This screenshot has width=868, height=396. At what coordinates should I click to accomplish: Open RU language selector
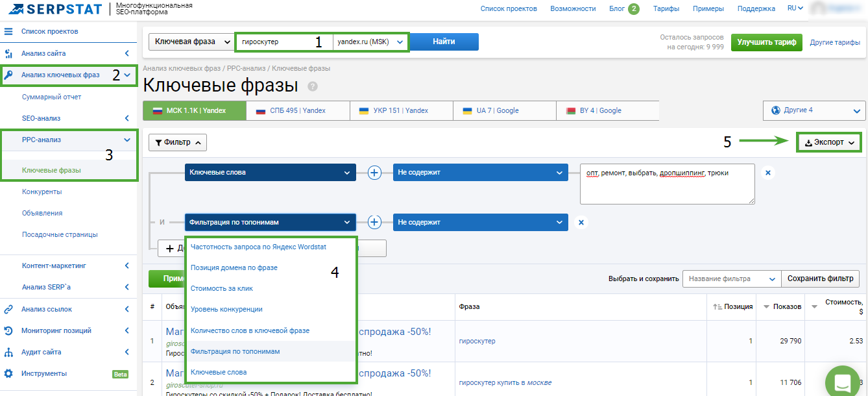(x=795, y=8)
